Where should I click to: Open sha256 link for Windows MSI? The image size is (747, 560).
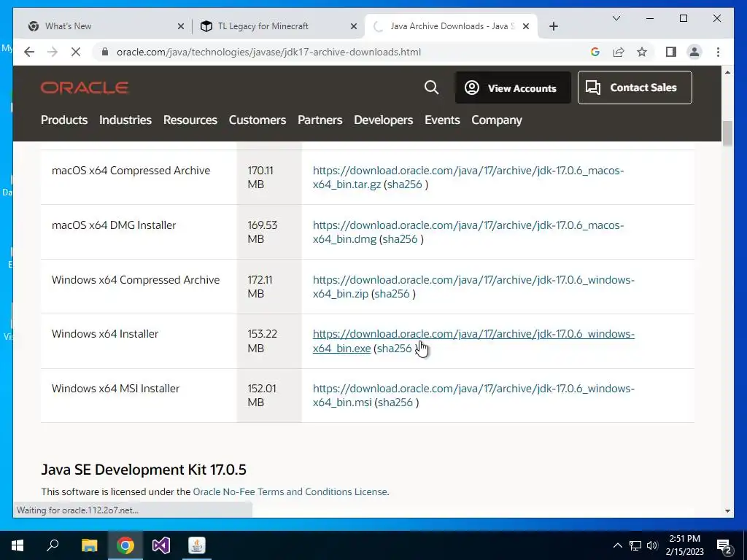point(395,402)
